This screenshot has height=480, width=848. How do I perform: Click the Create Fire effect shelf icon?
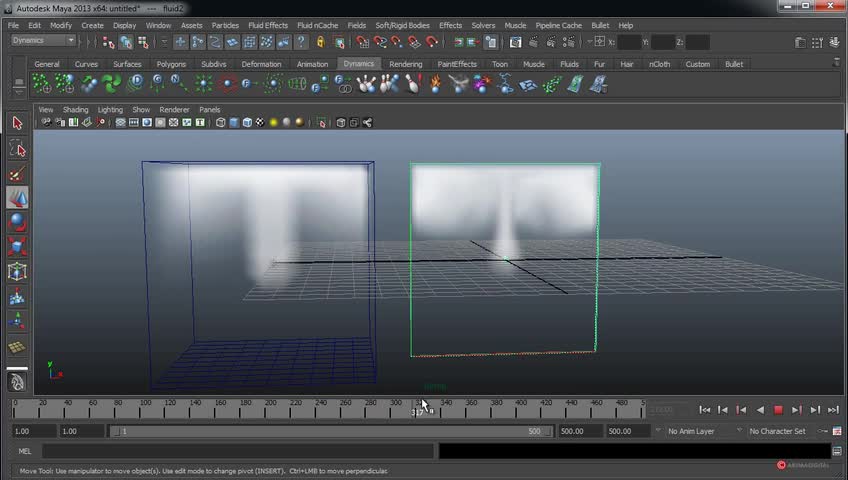pyautogui.click(x=435, y=85)
